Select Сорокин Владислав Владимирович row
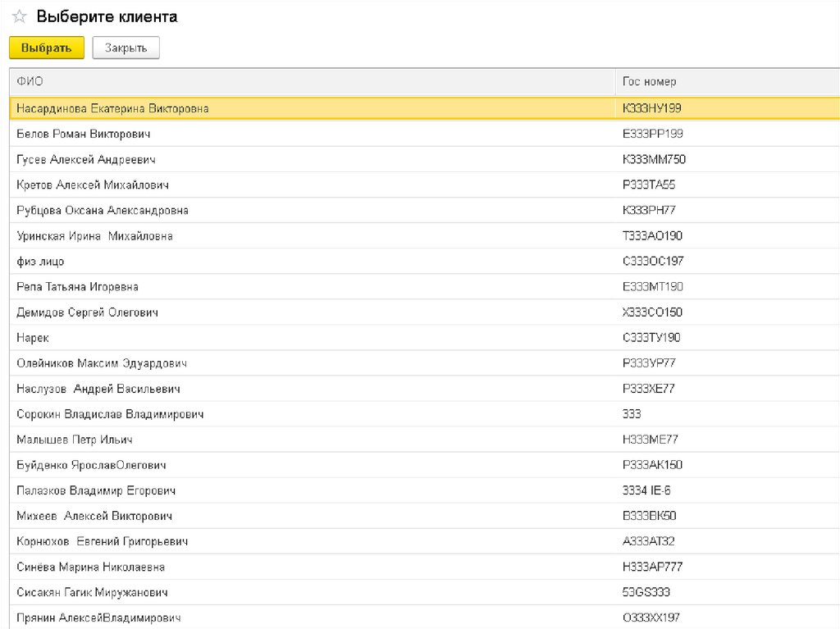 (110, 414)
